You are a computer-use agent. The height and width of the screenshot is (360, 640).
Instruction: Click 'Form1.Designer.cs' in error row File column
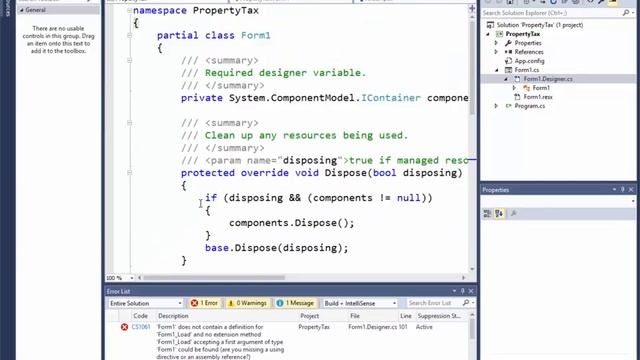(x=373, y=327)
